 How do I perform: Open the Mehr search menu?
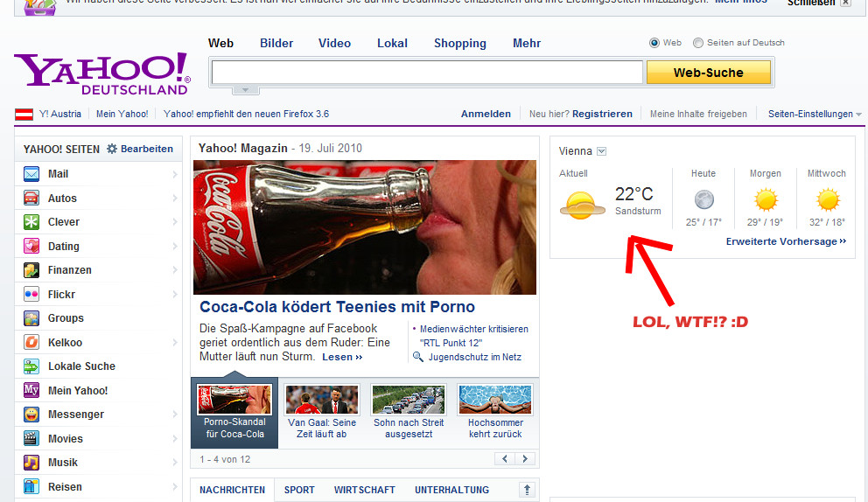coord(527,43)
